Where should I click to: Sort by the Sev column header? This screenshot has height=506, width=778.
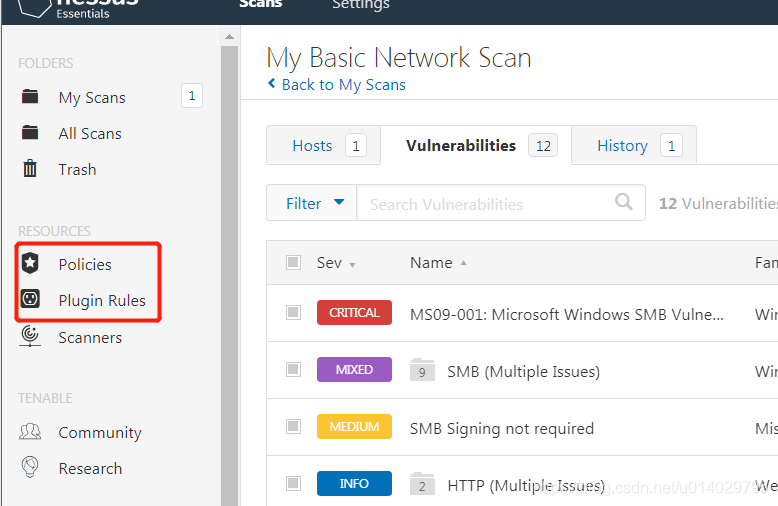pos(336,263)
